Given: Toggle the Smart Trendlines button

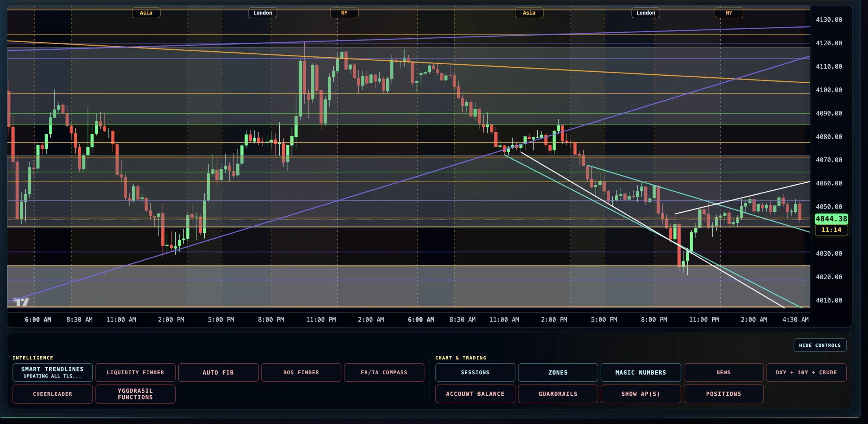Looking at the screenshot, I should point(52,372).
